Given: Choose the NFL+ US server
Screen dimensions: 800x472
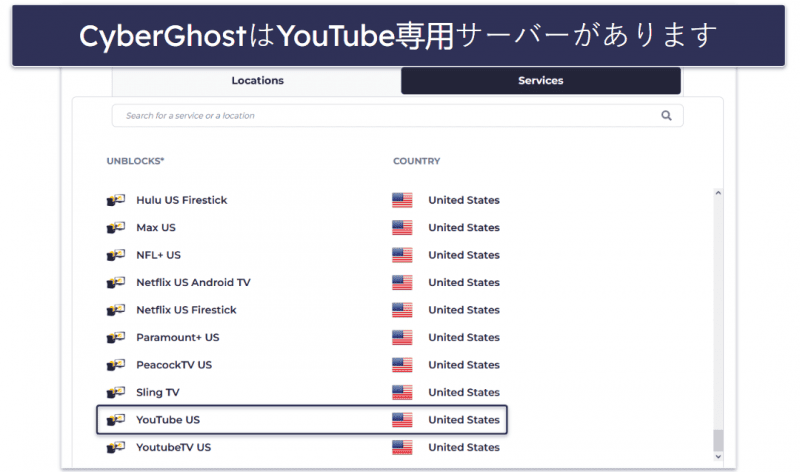Looking at the screenshot, I should 158,255.
